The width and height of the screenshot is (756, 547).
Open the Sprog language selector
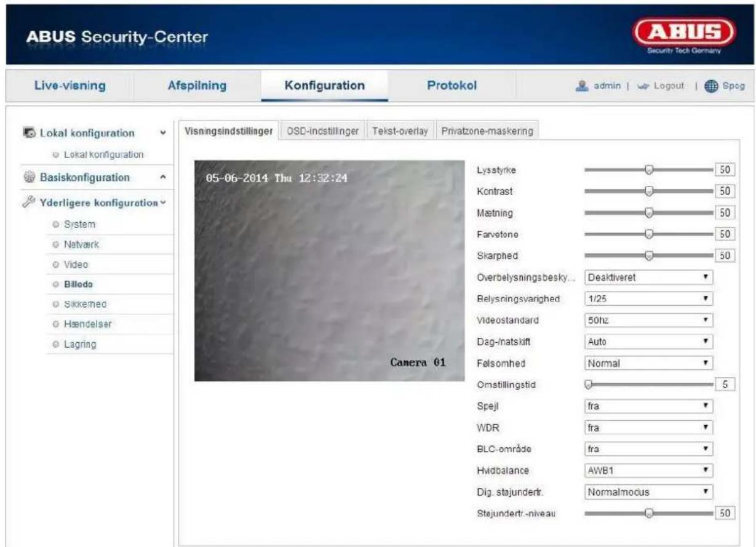tap(732, 86)
